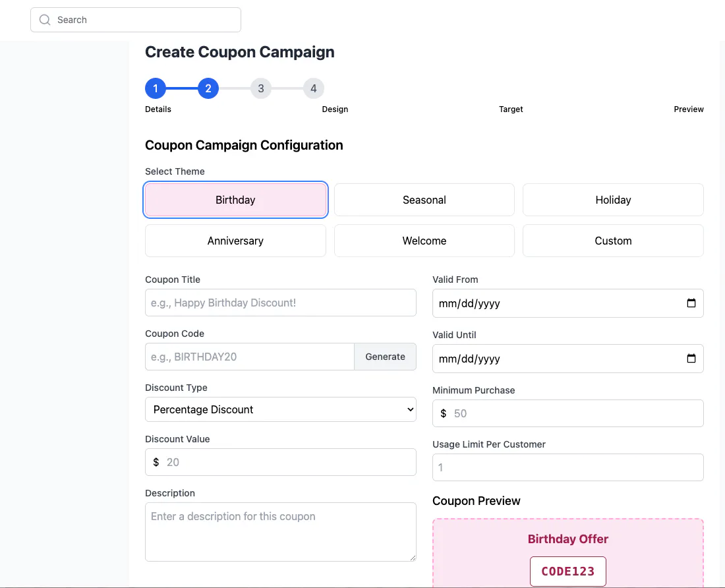
Task: Jump to step 4 circle
Action: coord(314,88)
